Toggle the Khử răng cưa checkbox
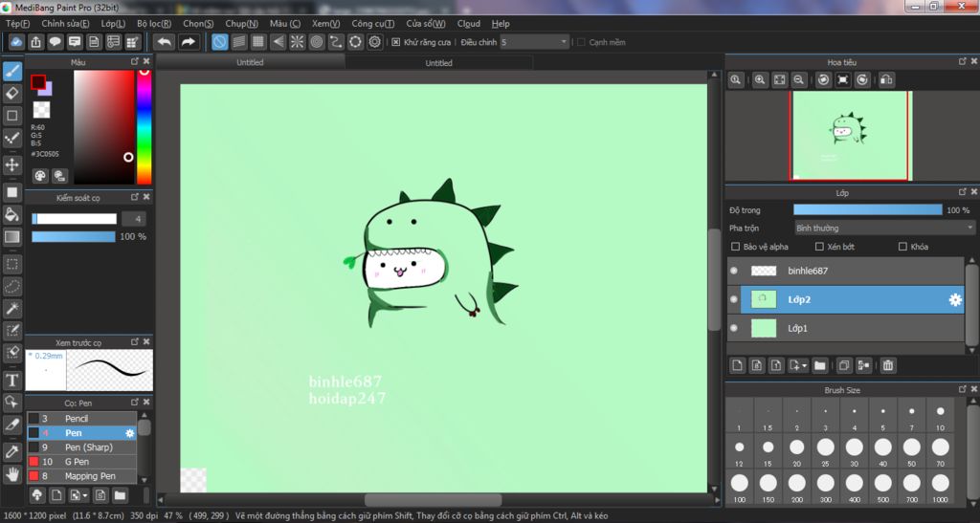The height and width of the screenshot is (523, 980). (x=395, y=42)
